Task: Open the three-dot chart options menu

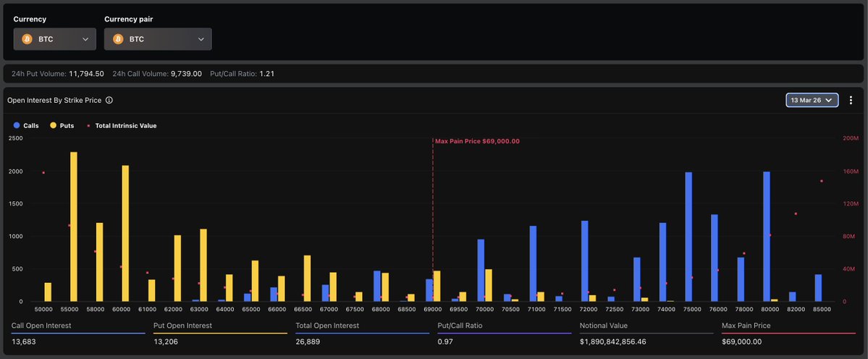Action: pyautogui.click(x=851, y=101)
